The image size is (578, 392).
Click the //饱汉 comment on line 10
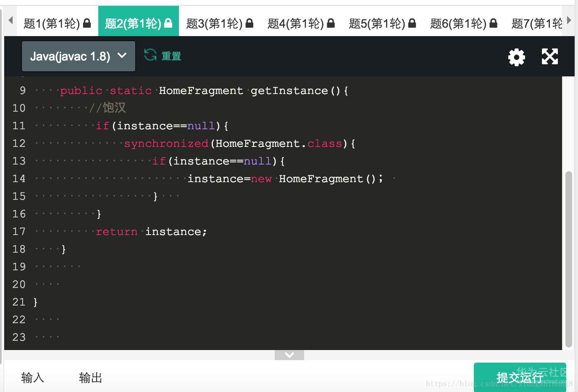point(108,108)
